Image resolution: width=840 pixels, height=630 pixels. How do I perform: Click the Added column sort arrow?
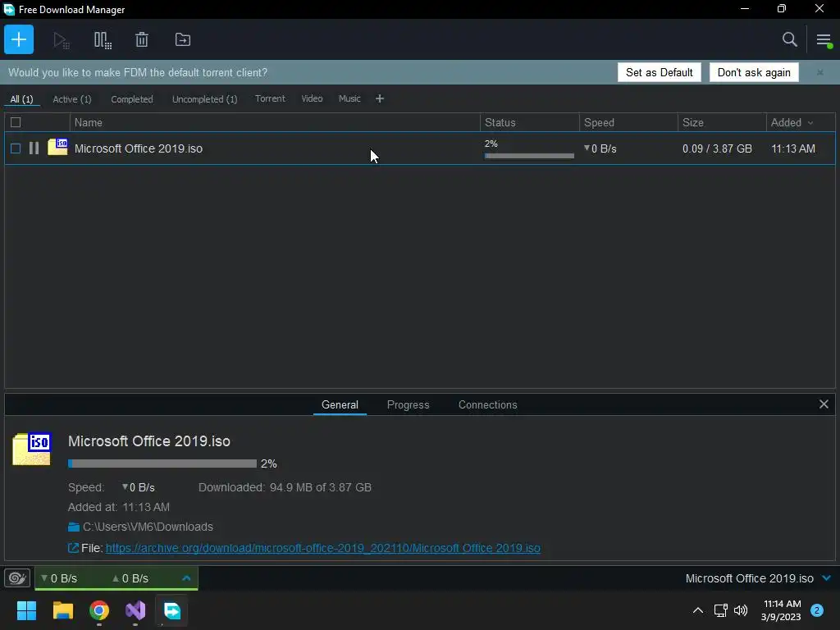click(x=810, y=123)
